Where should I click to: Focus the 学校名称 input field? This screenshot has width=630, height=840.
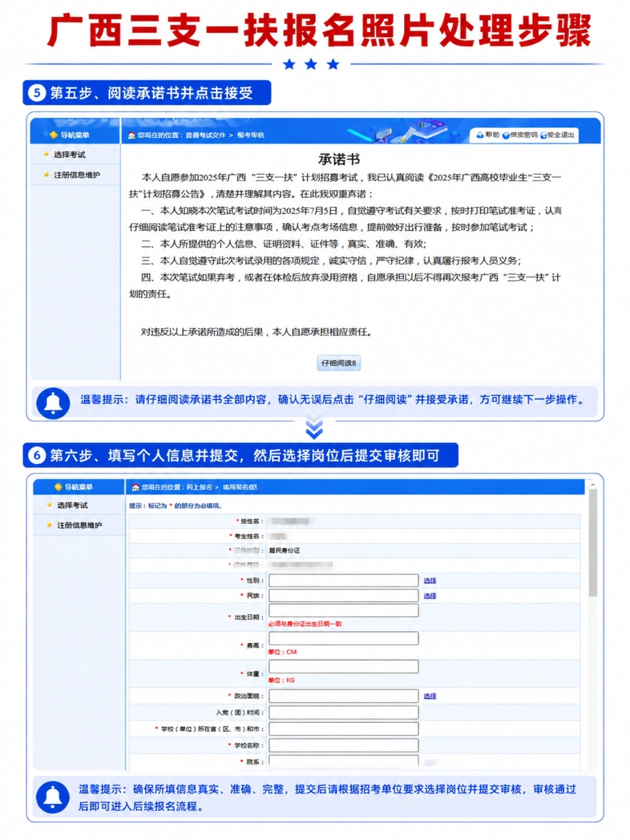[343, 745]
